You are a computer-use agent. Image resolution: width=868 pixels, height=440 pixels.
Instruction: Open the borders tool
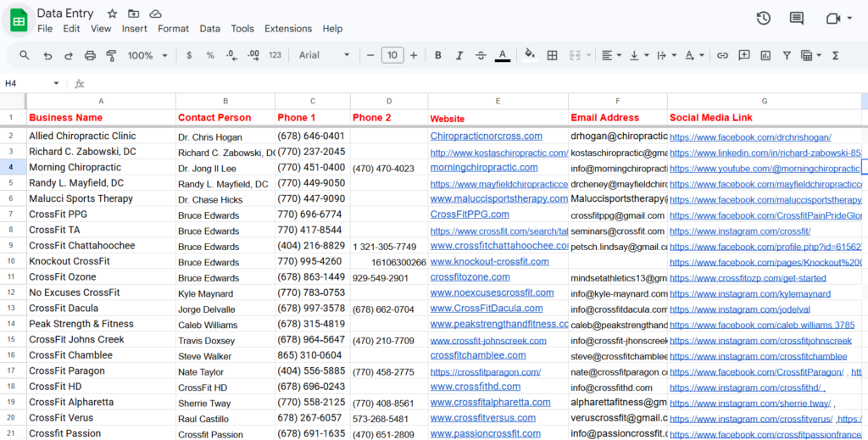(552, 55)
